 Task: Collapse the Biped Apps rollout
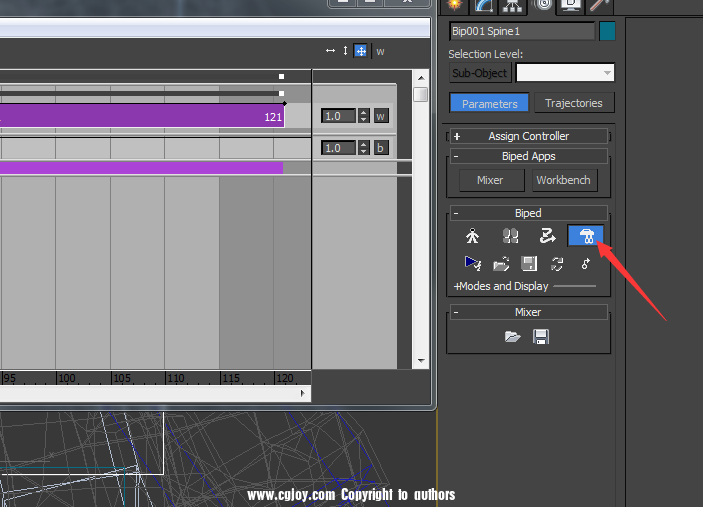tap(529, 156)
